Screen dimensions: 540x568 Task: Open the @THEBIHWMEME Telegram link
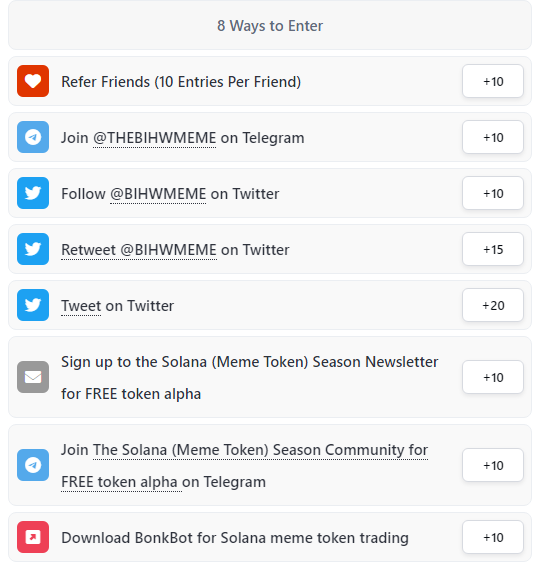point(155,138)
